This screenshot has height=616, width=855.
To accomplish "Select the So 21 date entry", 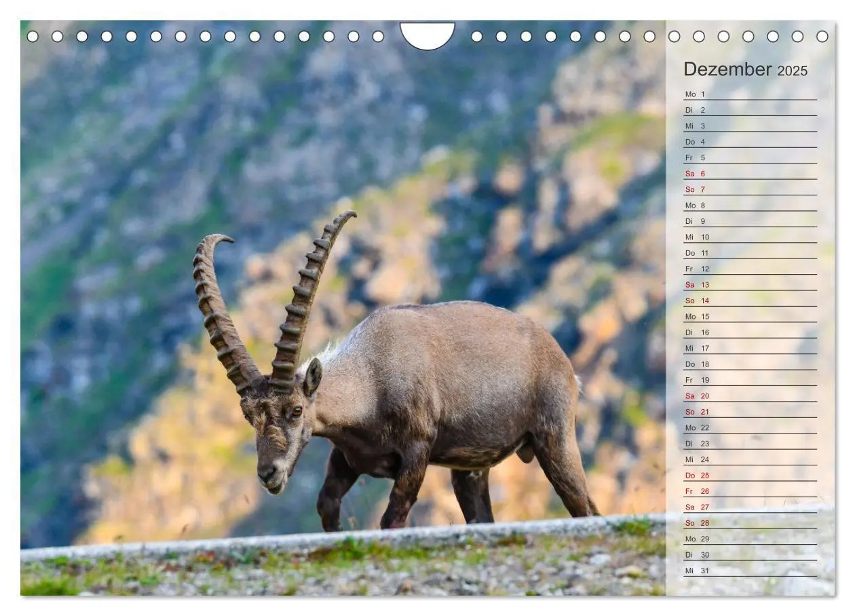I will point(750,412).
